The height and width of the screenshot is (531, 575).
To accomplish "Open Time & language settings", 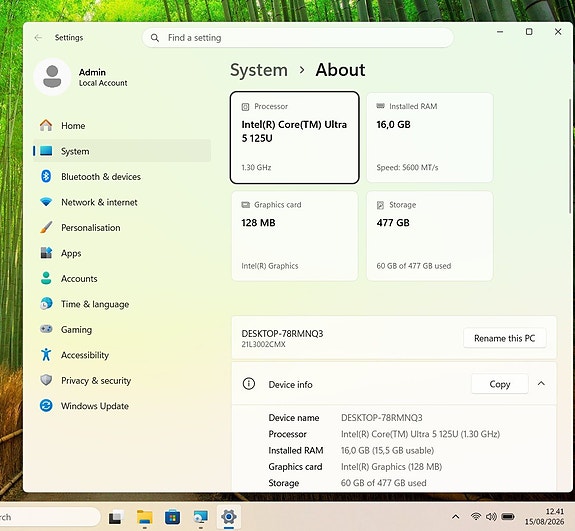I will (x=122, y=304).
